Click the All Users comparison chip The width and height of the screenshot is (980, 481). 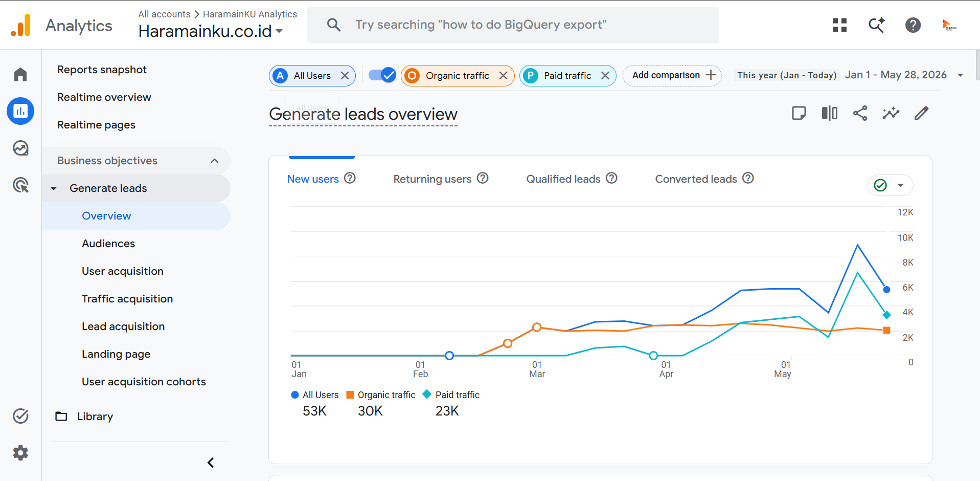pos(312,76)
